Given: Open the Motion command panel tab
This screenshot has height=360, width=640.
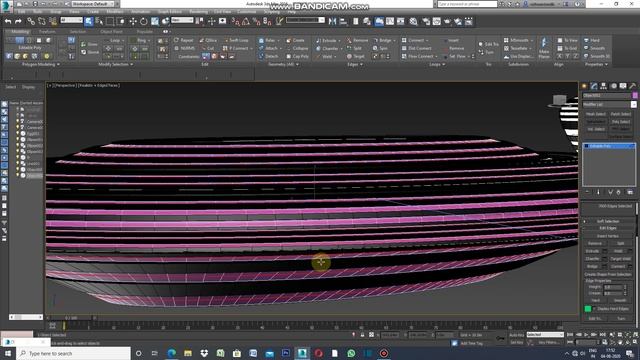Looking at the screenshot, I should [613, 86].
